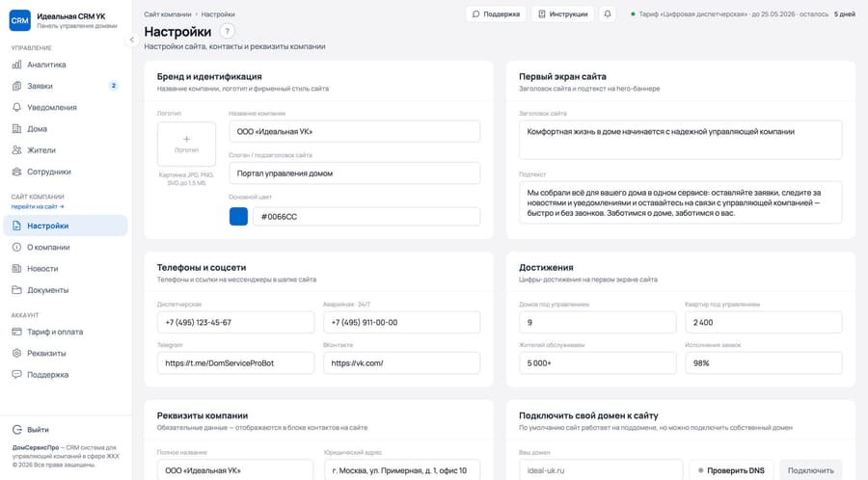Screen dimensions: 868x480
Task: Edit the ВКонтакте link field
Action: tap(402, 363)
